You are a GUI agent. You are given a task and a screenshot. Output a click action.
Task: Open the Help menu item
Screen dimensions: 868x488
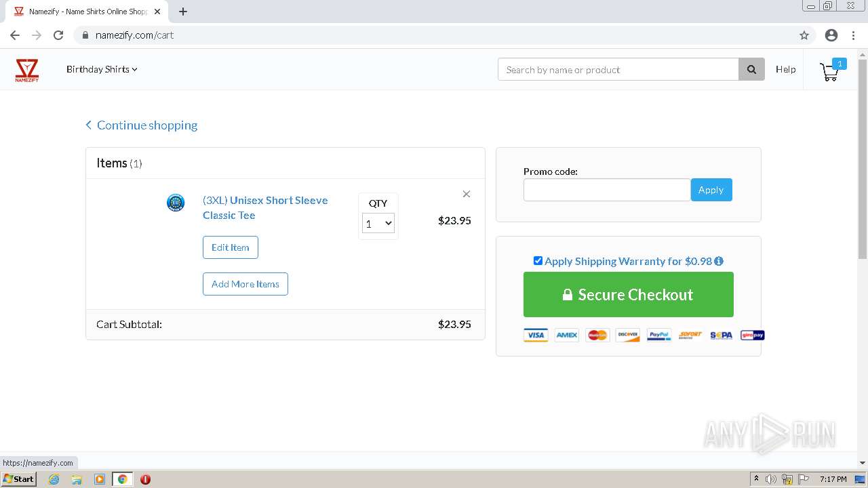tap(785, 69)
